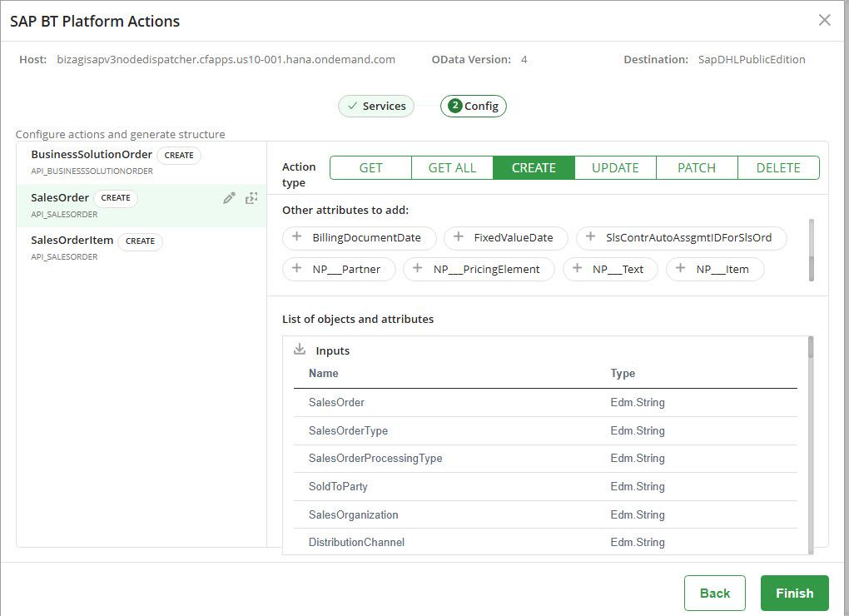Click the SapDHLPublicEdition destination value
This screenshot has height=616, width=849.
point(752,60)
